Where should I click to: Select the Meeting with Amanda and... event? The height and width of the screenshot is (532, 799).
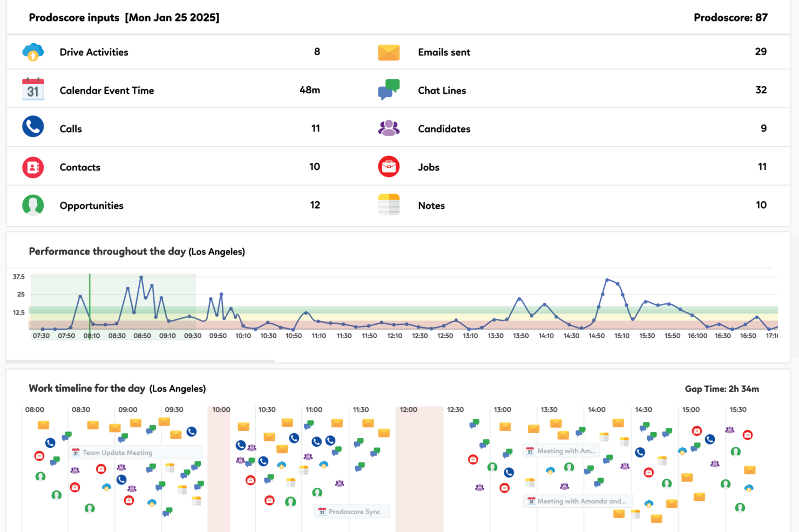tap(577, 501)
